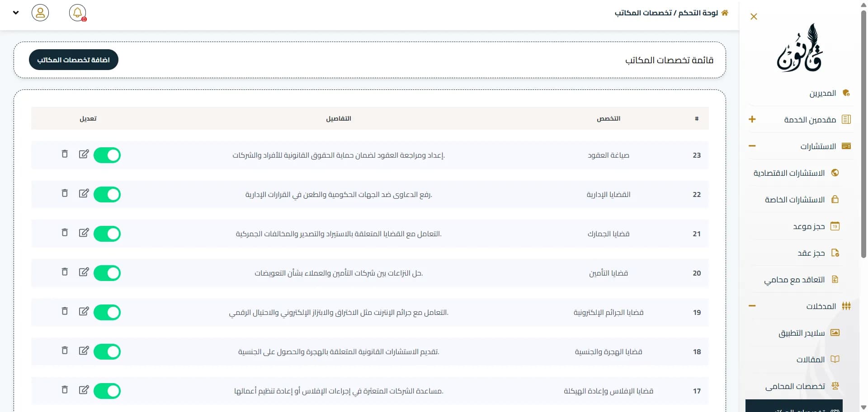Screen dimensions: 868x412
Task: Open user menu dropdown arrow
Action: (x=16, y=13)
